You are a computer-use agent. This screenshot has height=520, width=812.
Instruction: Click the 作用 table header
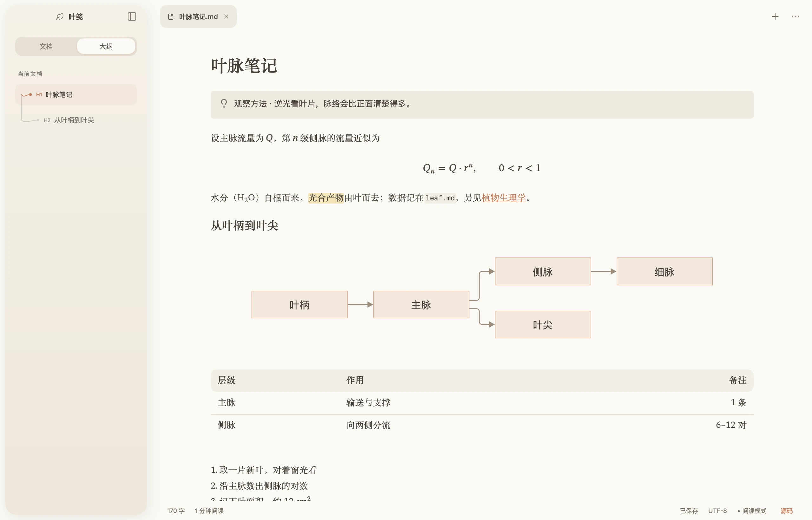(355, 380)
